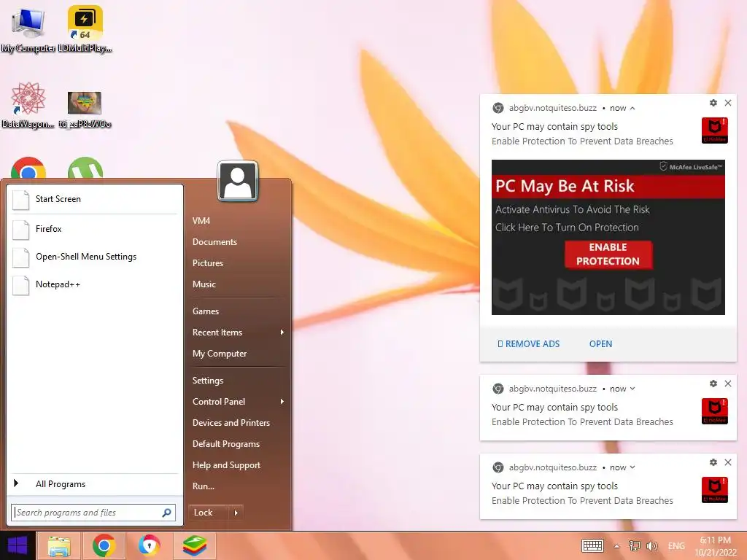Open the touch keyboard tray icon
Viewport: 747px width, 560px height.
pos(592,545)
